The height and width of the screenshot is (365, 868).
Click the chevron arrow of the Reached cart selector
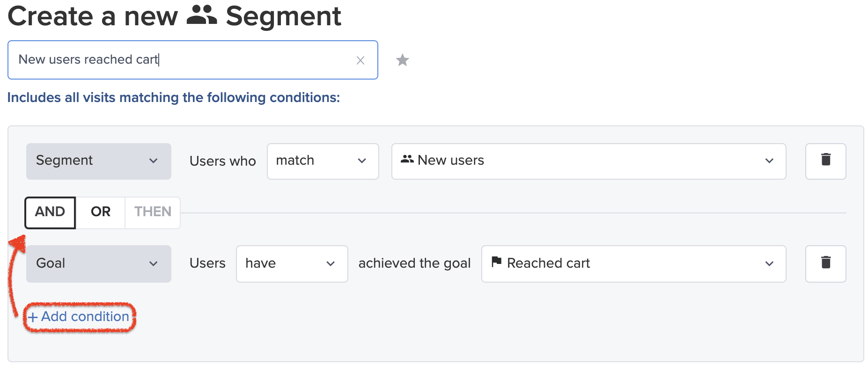click(x=769, y=264)
